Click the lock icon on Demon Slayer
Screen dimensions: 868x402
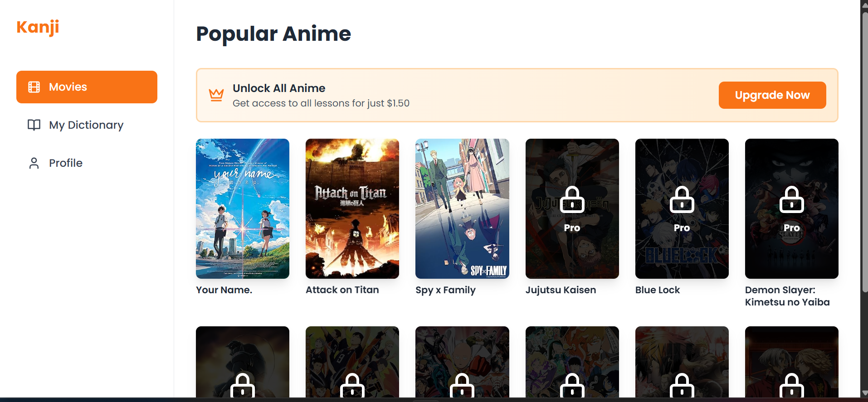coord(792,200)
